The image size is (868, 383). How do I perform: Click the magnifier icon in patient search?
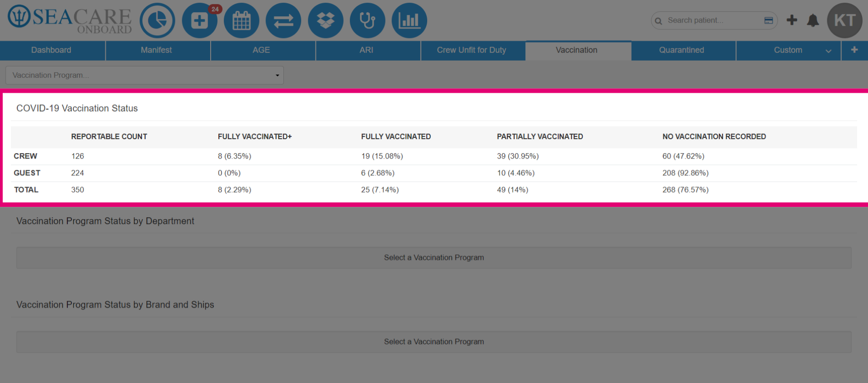point(659,21)
